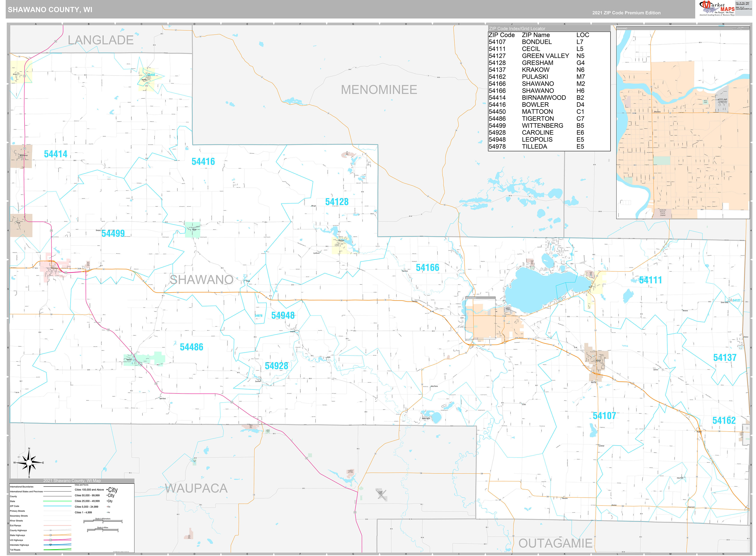Click the State Highways route marker in legend

coord(50,535)
